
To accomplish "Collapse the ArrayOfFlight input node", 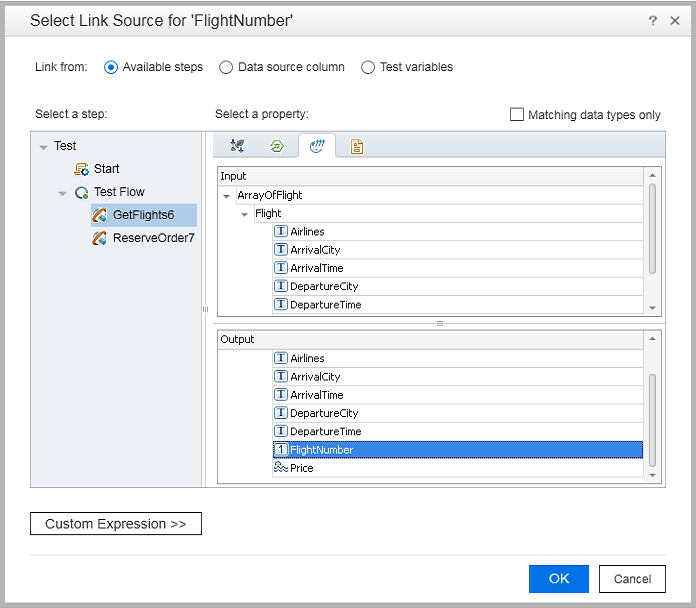I will click(x=227, y=196).
